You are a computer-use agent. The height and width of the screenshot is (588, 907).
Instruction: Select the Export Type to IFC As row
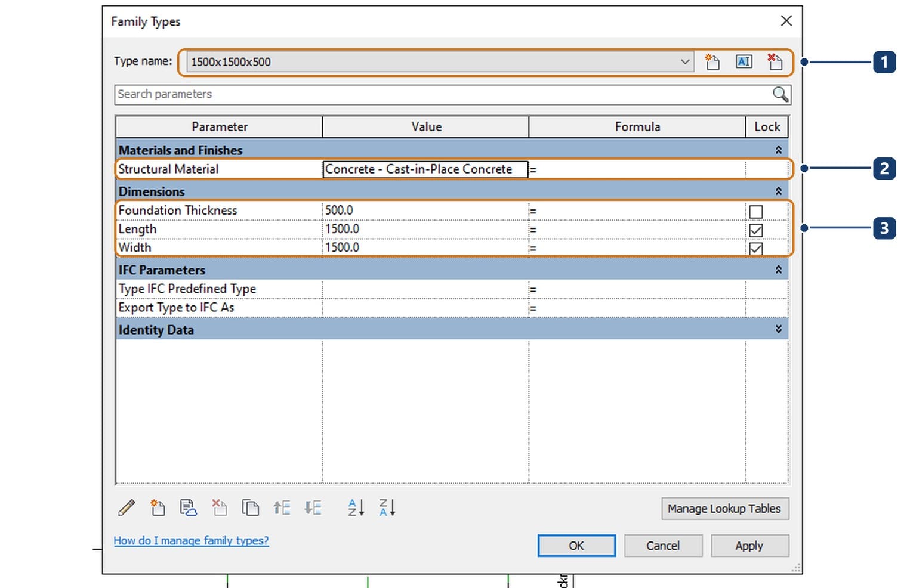451,308
